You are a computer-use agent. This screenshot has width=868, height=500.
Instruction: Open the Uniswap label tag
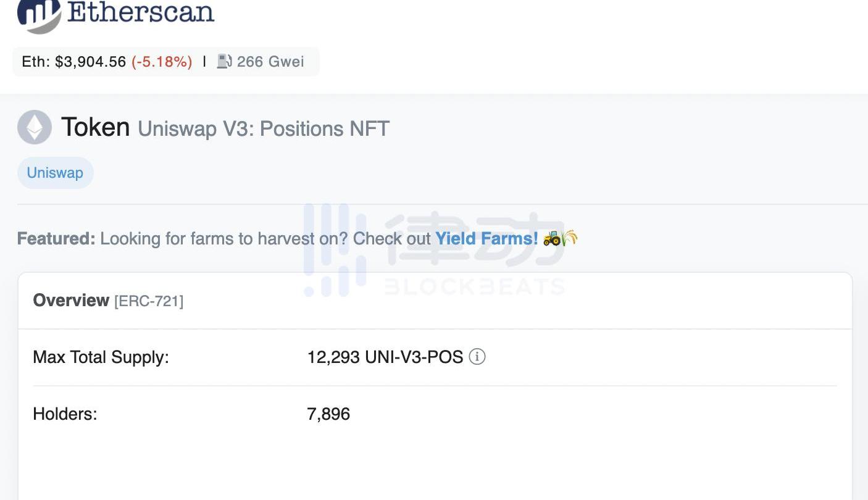pos(55,173)
